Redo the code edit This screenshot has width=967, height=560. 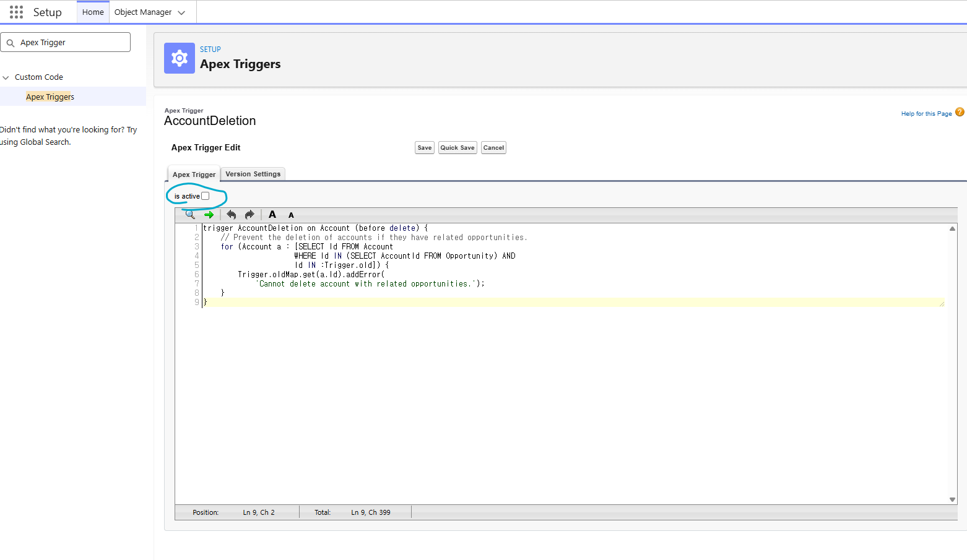coord(249,215)
